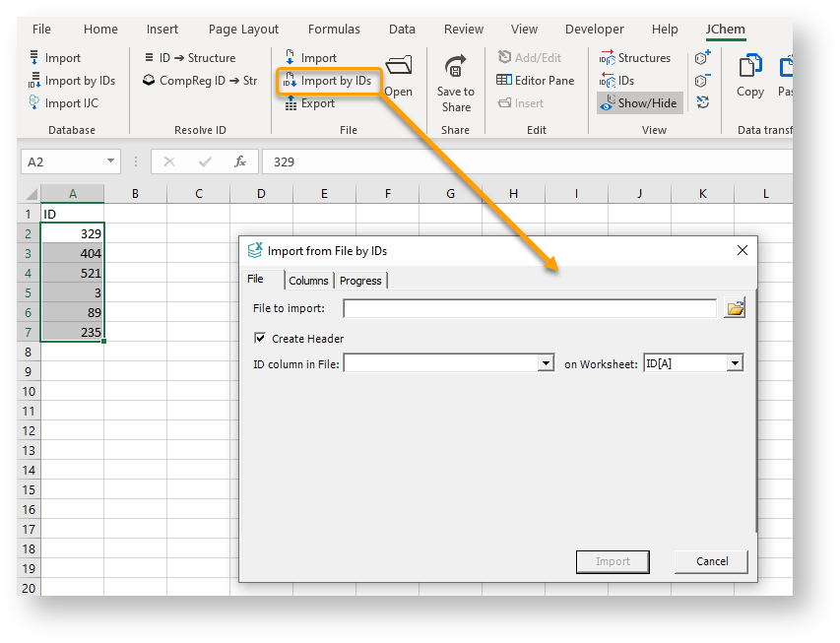Image resolution: width=840 pixels, height=643 pixels.
Task: Open the Formulas ribbon tab
Action: 334,30
